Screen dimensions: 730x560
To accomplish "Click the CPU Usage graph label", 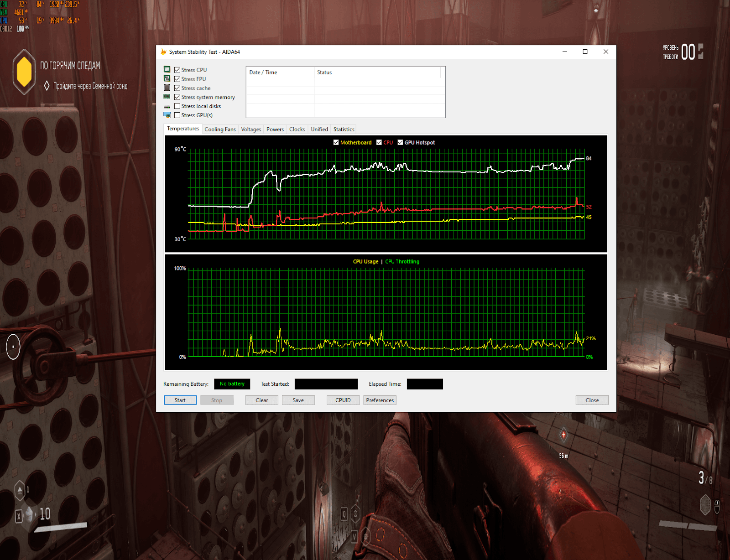I will coord(365,261).
